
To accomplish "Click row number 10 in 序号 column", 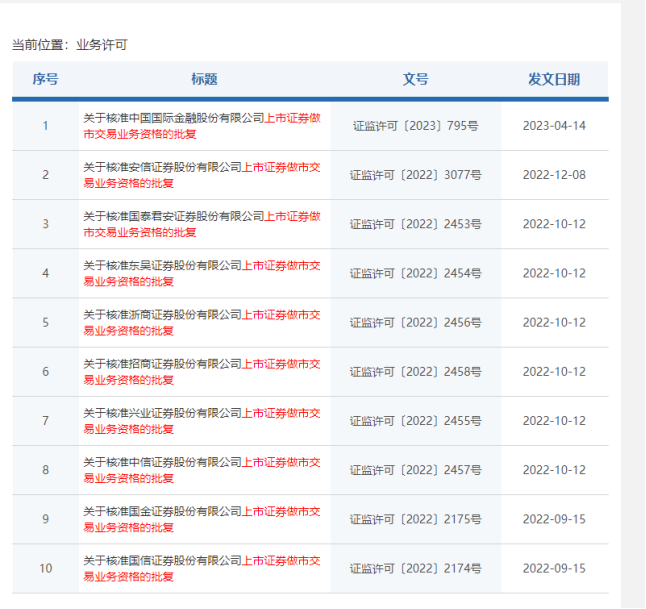I will point(45,568).
